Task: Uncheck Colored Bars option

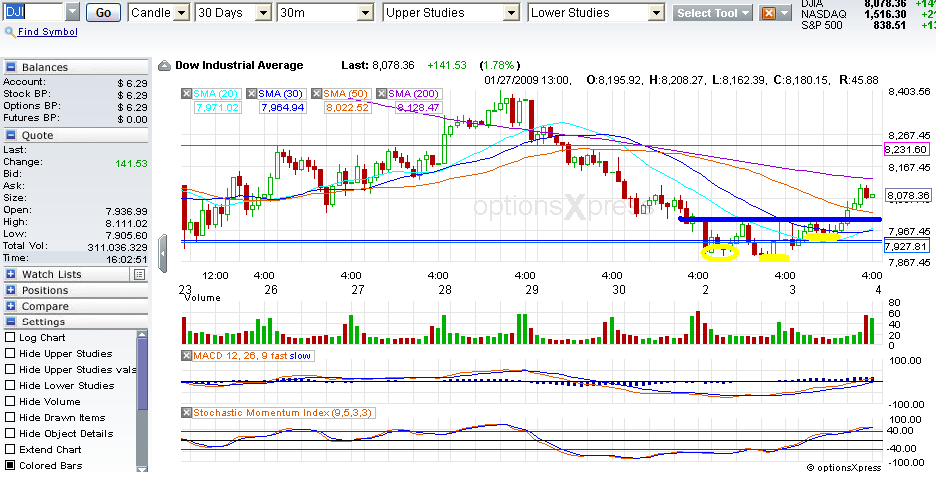Action: (10, 466)
